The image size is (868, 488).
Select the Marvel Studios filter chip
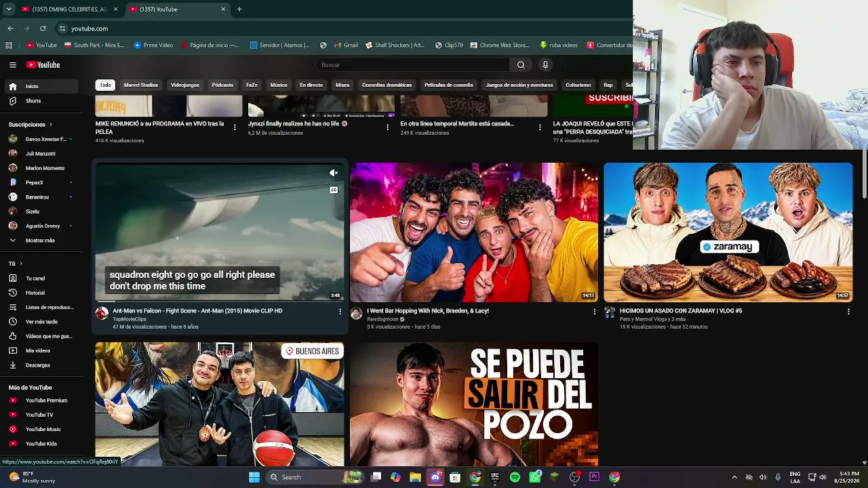[x=140, y=85]
